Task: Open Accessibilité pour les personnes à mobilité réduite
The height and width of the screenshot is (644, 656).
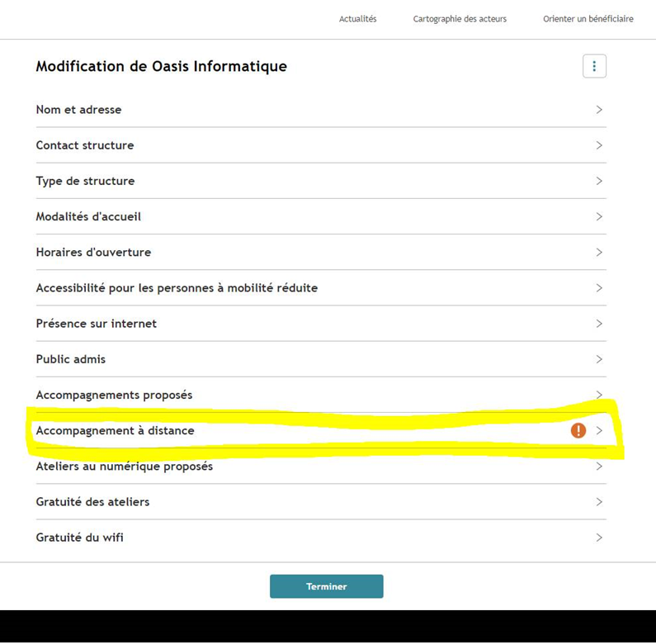Action: [321, 288]
